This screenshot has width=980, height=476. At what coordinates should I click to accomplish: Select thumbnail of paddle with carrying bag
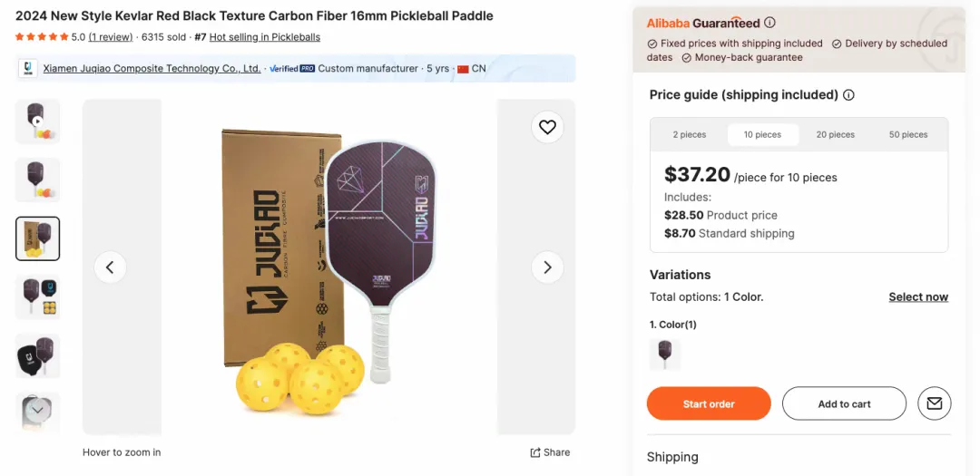(38, 355)
